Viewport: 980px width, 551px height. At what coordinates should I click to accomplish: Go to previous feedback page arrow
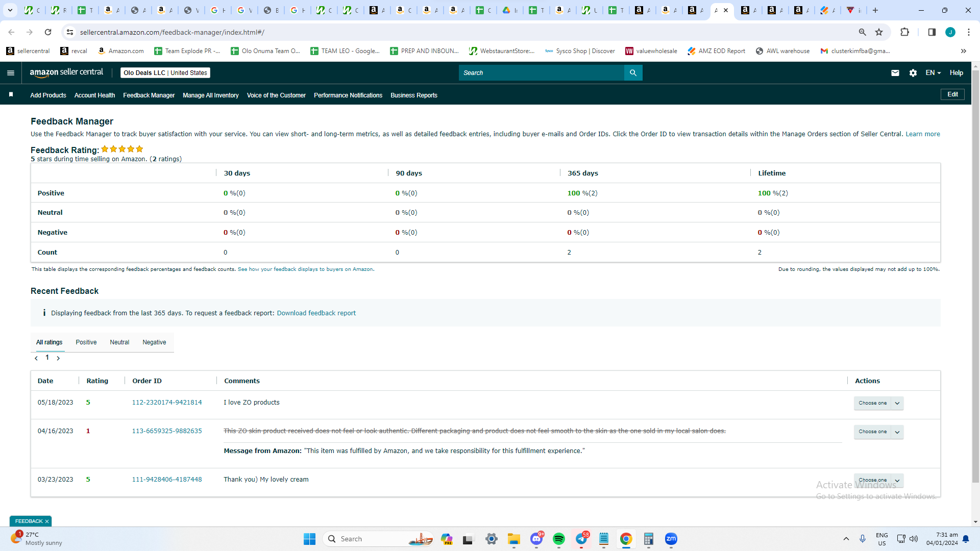36,358
